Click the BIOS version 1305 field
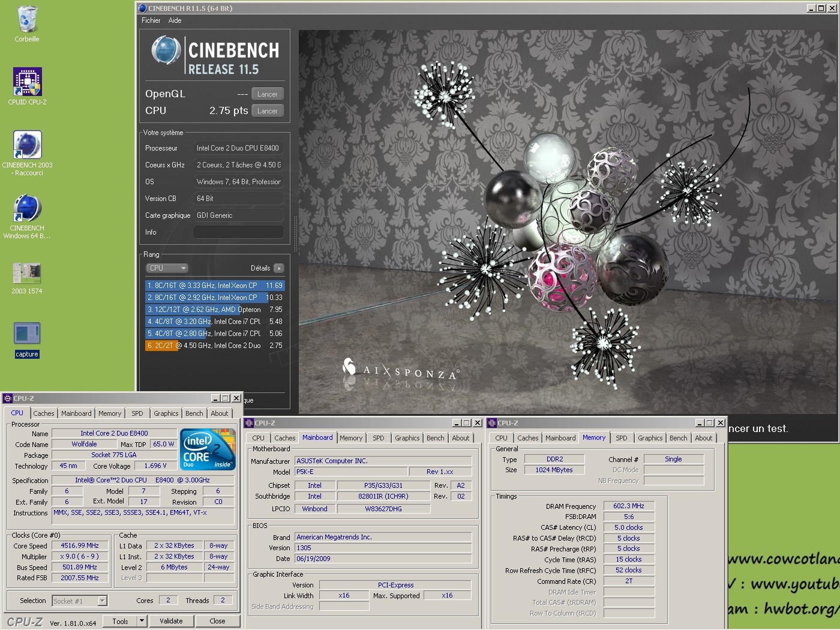The width and height of the screenshot is (840, 630). coord(383,548)
